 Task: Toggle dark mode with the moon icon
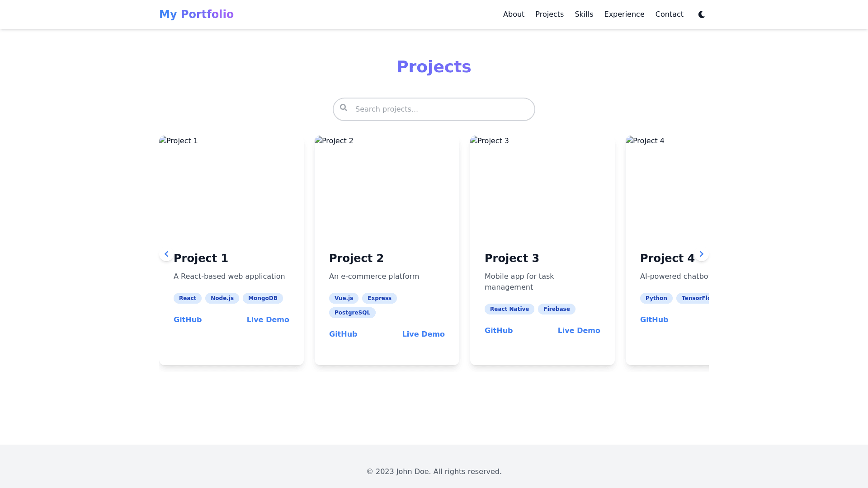pos(701,14)
